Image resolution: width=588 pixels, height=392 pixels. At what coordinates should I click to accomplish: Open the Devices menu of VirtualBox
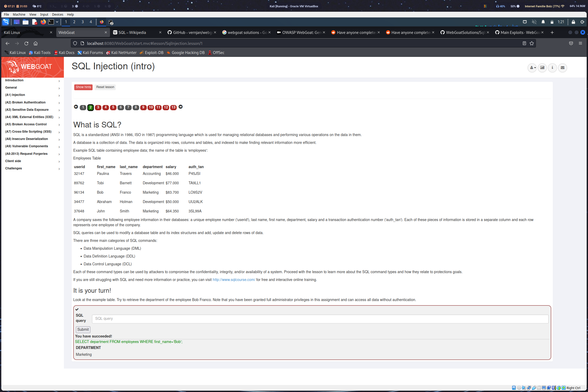point(57,15)
